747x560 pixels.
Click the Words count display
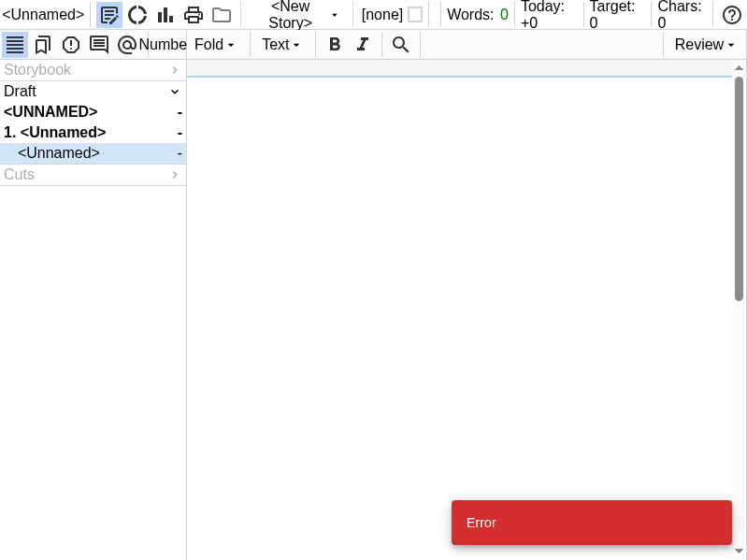[478, 15]
